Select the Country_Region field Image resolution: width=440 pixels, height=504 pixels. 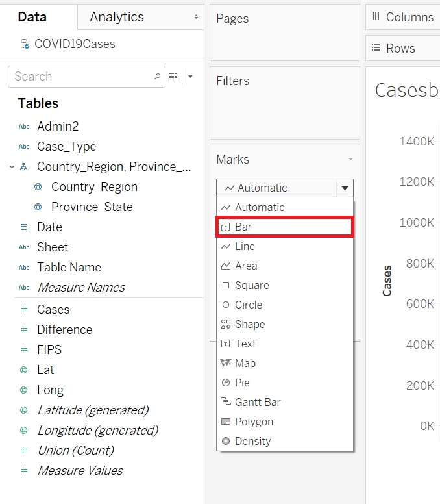[94, 187]
